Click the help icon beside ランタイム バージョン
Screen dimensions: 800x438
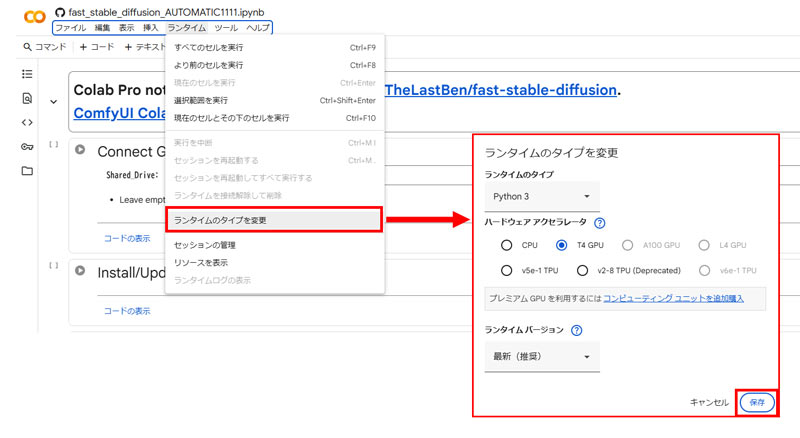click(x=577, y=330)
